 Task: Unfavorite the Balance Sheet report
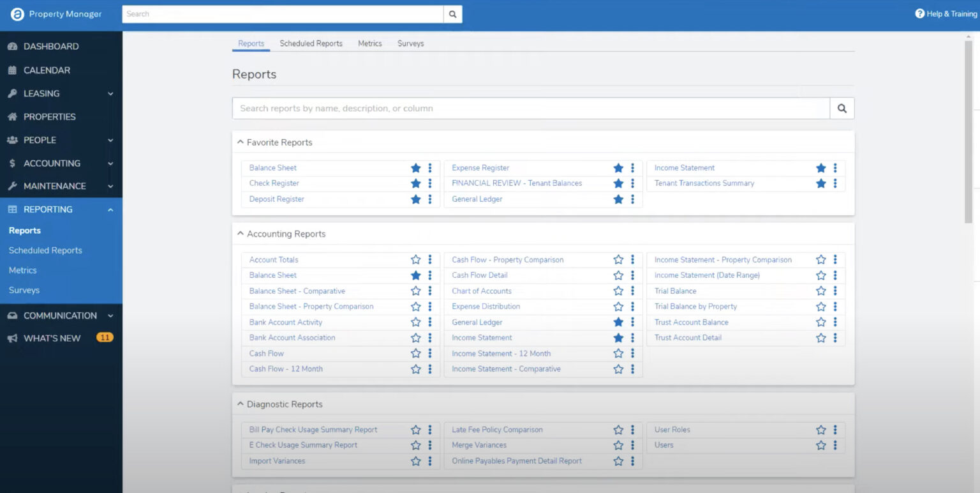[x=415, y=167]
